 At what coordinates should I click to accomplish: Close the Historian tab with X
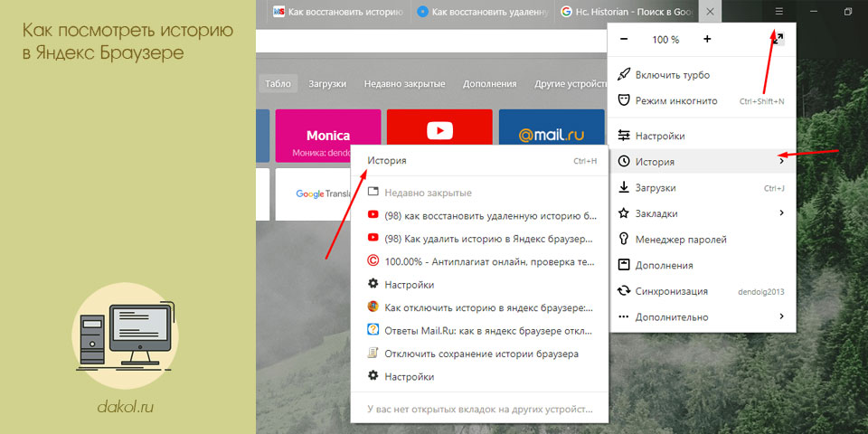coord(711,11)
